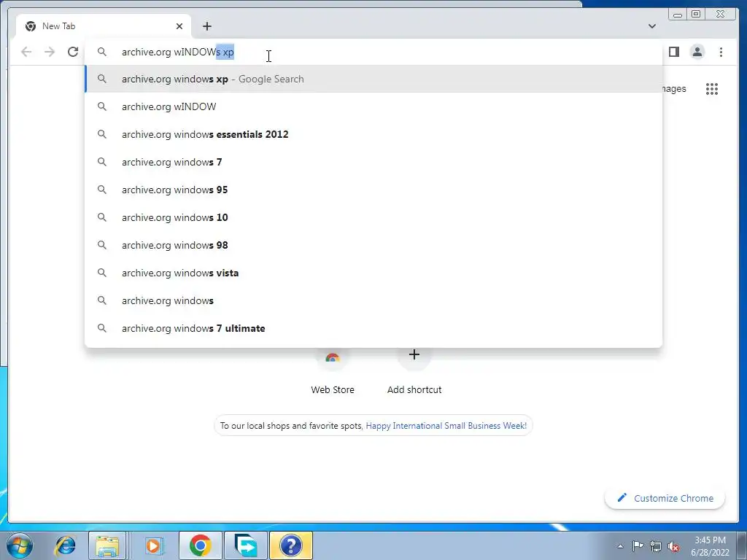Open Chrome three-dot menu
The width and height of the screenshot is (747, 560).
coord(721,52)
